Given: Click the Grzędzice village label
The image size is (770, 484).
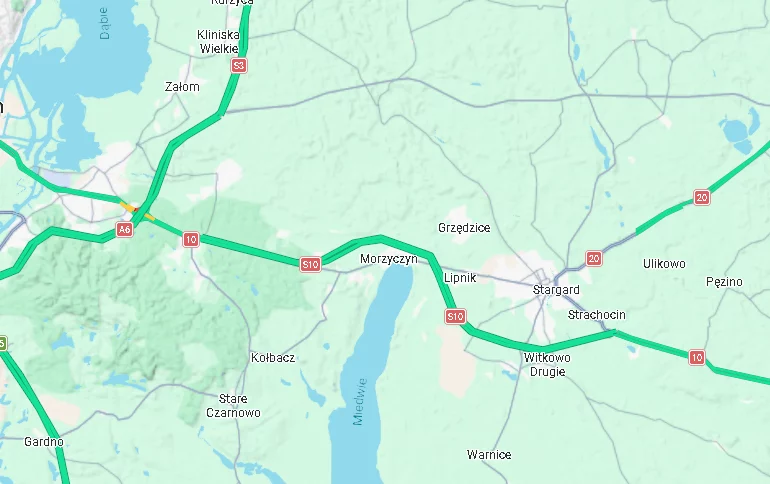Looking at the screenshot, I should coord(464,228).
